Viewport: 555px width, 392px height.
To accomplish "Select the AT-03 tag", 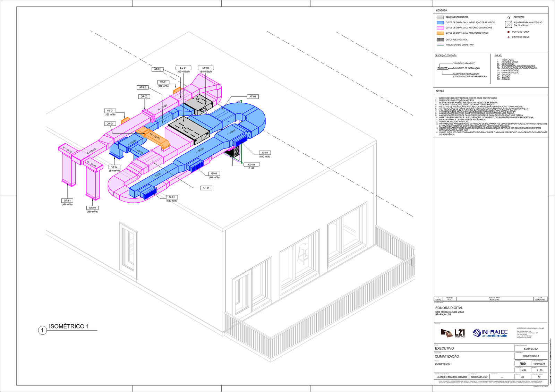I will [x=253, y=97].
